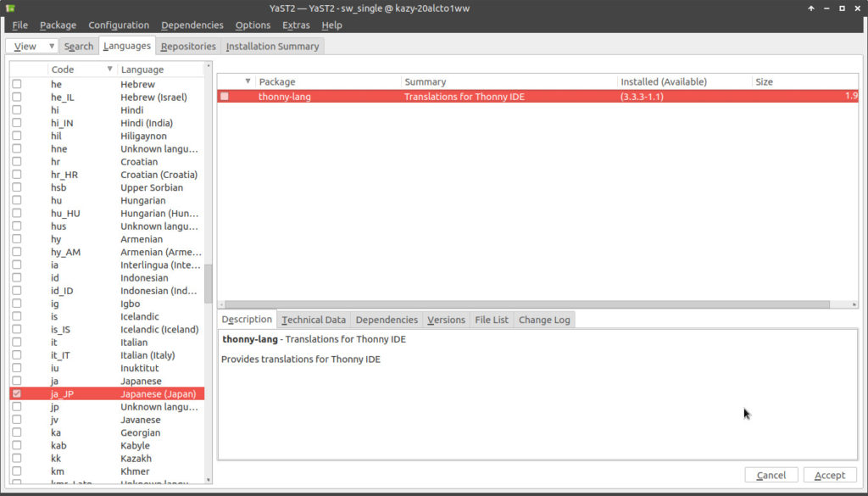Check the box for Hebrew (he)

(17, 85)
